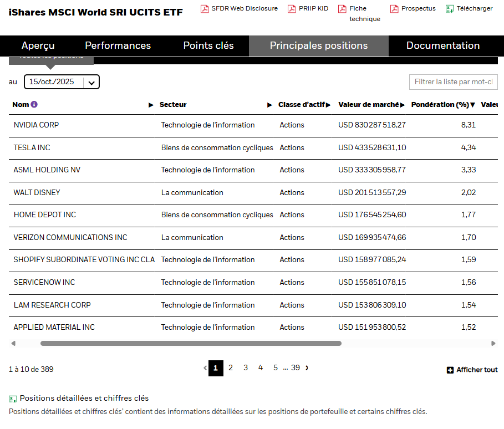Screen dimensions: 504x429
Task: Switch to the Performances tab
Action: pos(118,45)
